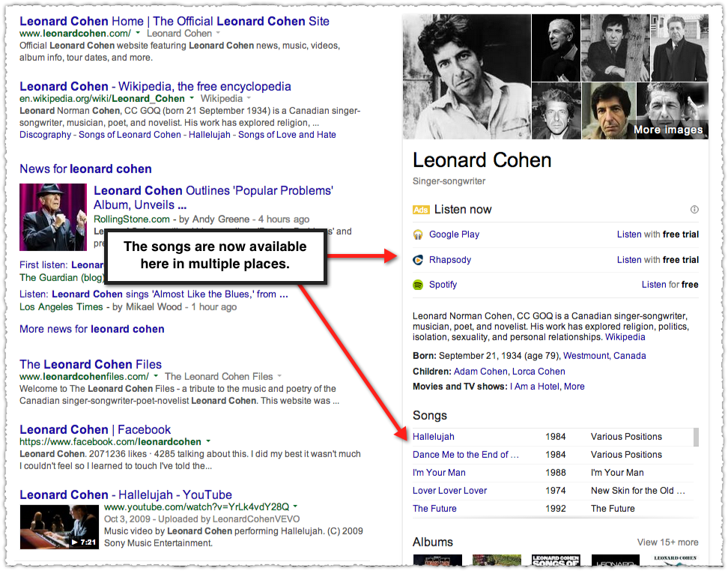Expand arrow beside www.leonardcohenfiles.com URL
This screenshot has height=571, width=728.
point(156,376)
